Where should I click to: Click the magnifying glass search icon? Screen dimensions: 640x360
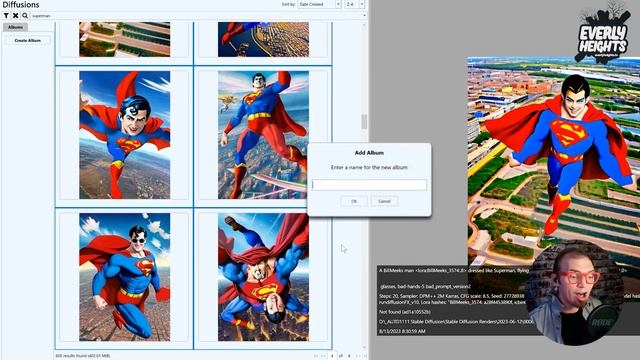[25, 16]
